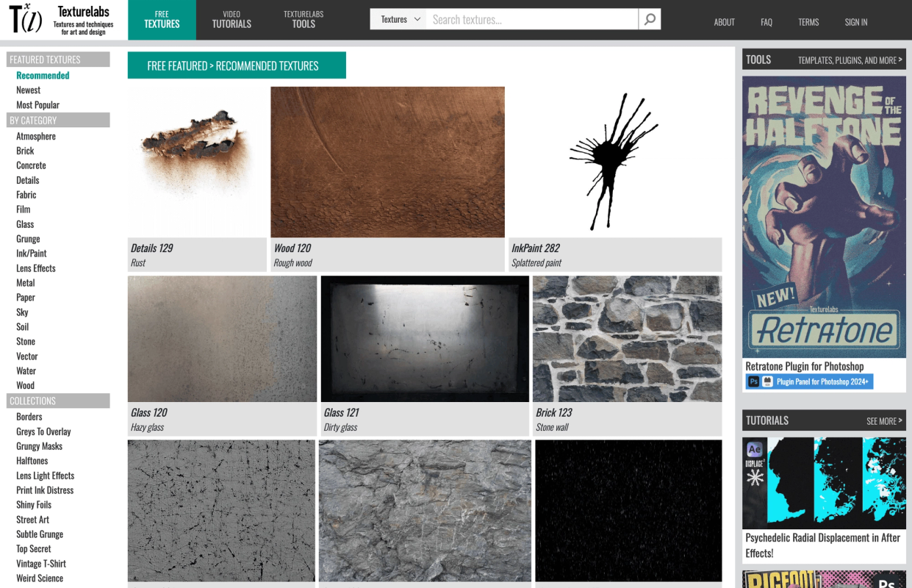Open the Concrete category
912x588 pixels.
(31, 165)
